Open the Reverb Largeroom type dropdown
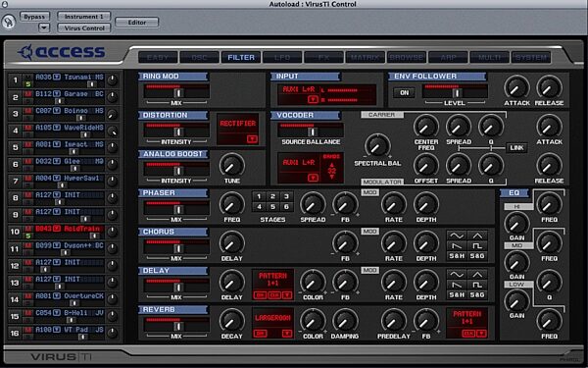The width and height of the screenshot is (588, 368). [287, 333]
